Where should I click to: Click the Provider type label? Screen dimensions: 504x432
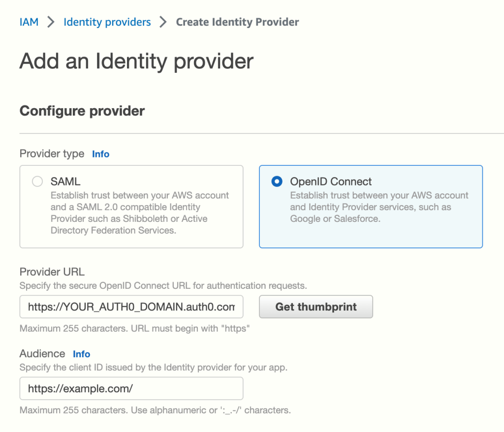click(52, 154)
